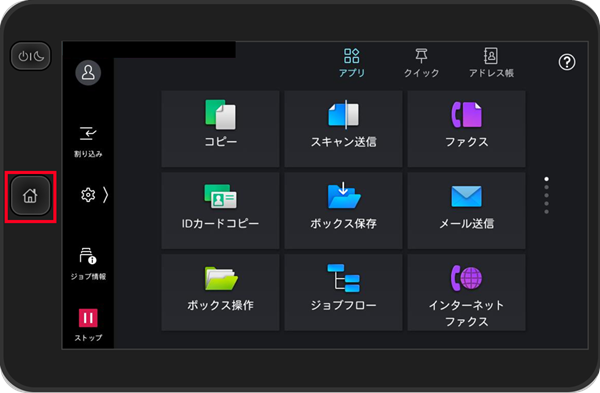Select the first page indicator dot
Screen dimensions: 600x393
click(546, 179)
